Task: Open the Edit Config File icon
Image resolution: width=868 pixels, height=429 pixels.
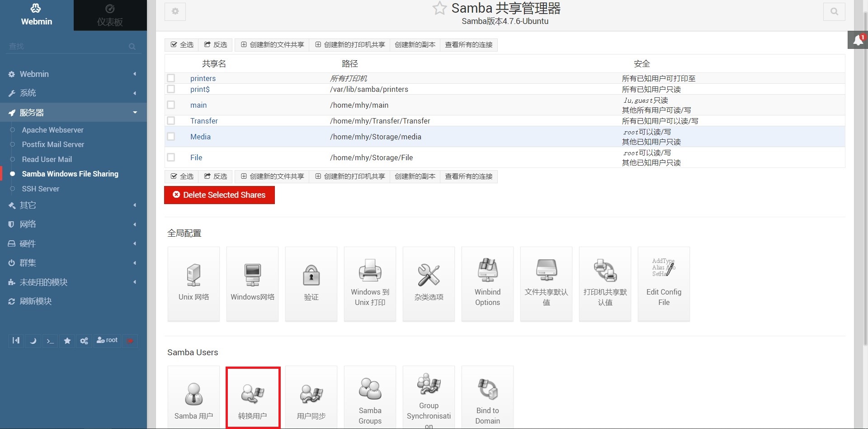Action: (x=664, y=284)
